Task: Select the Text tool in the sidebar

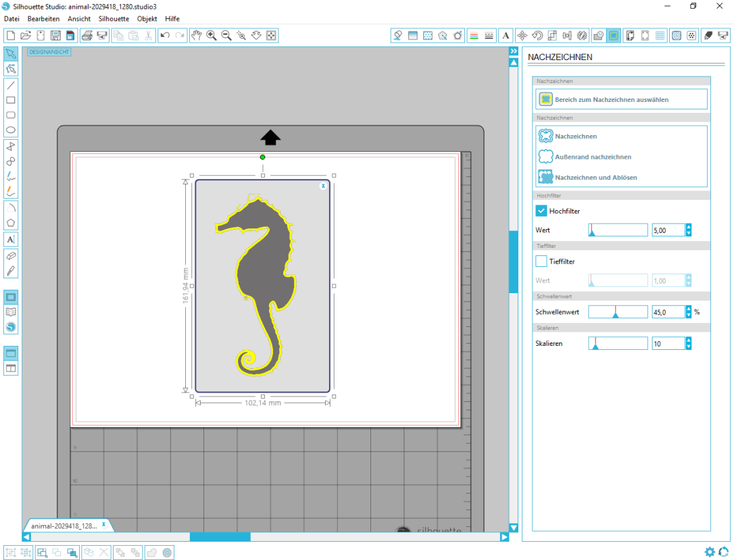Action: click(10, 239)
